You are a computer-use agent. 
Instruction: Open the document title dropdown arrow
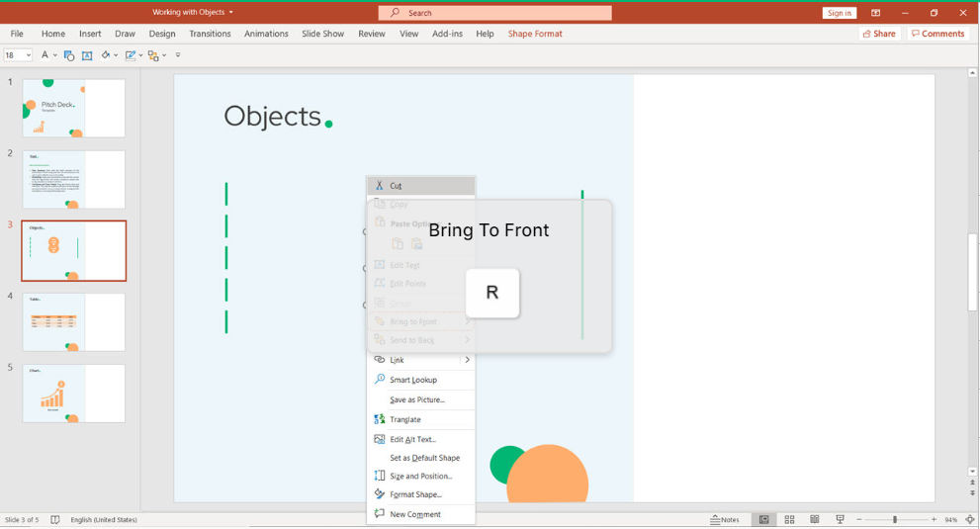coord(231,13)
